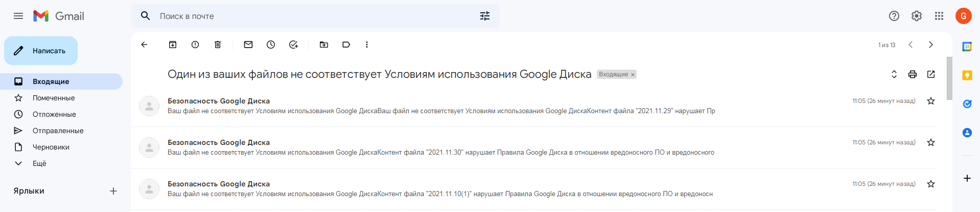Image resolution: width=980 pixels, height=212 pixels.
Task: Click the '1 из 13' counter text
Action: point(887,45)
